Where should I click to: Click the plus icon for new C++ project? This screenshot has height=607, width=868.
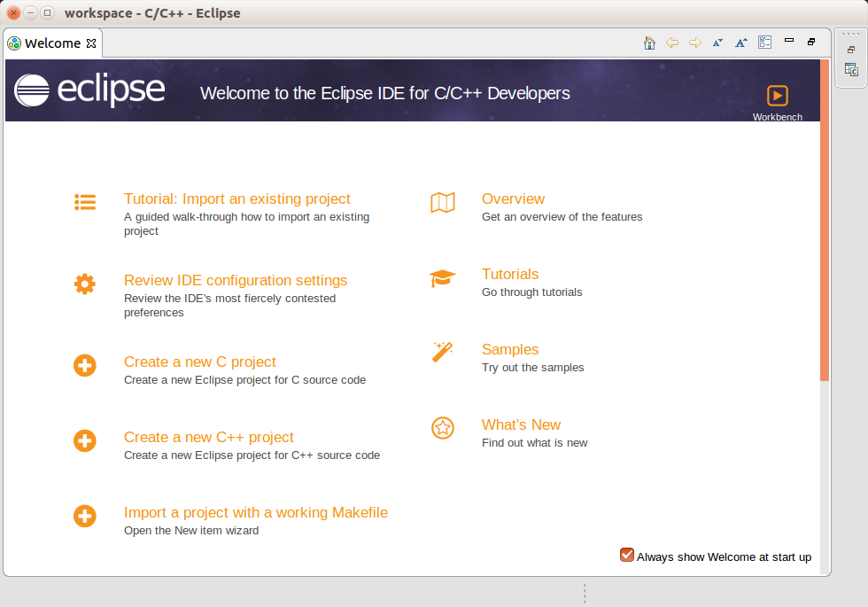pos(85,441)
